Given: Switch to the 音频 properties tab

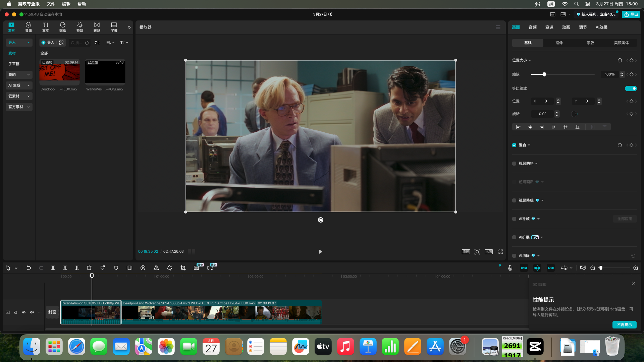Looking at the screenshot, I should coord(533,27).
